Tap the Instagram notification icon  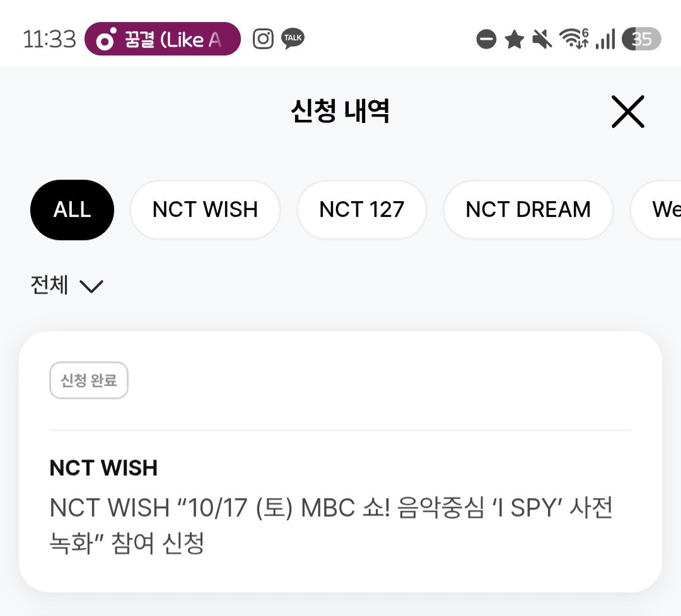(x=263, y=38)
